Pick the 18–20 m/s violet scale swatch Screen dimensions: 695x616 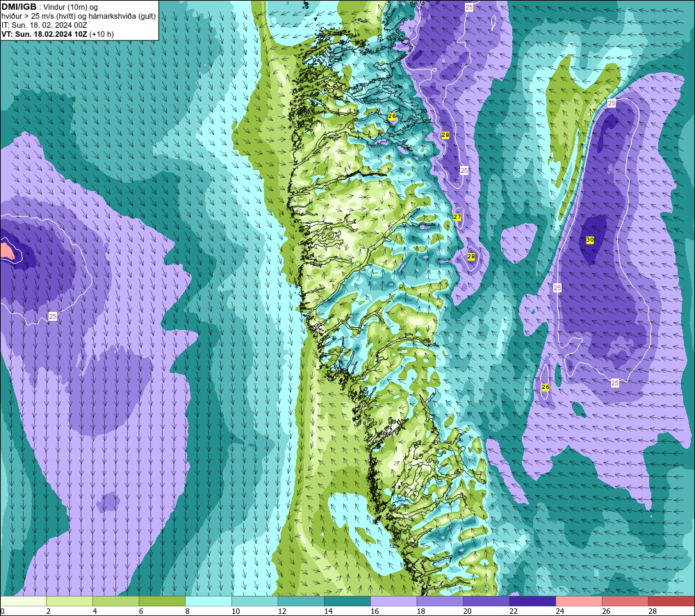pos(440,601)
